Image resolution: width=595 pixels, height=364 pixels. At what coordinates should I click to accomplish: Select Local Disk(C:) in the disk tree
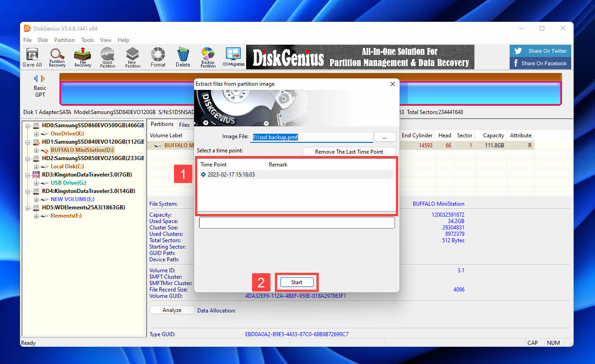(67, 166)
